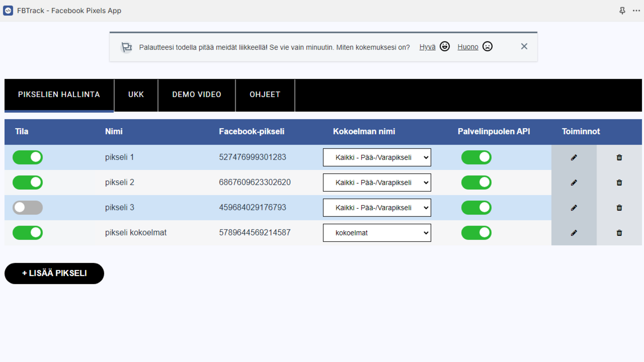
Task: Click the Lisää pikseli button
Action: [x=54, y=274]
